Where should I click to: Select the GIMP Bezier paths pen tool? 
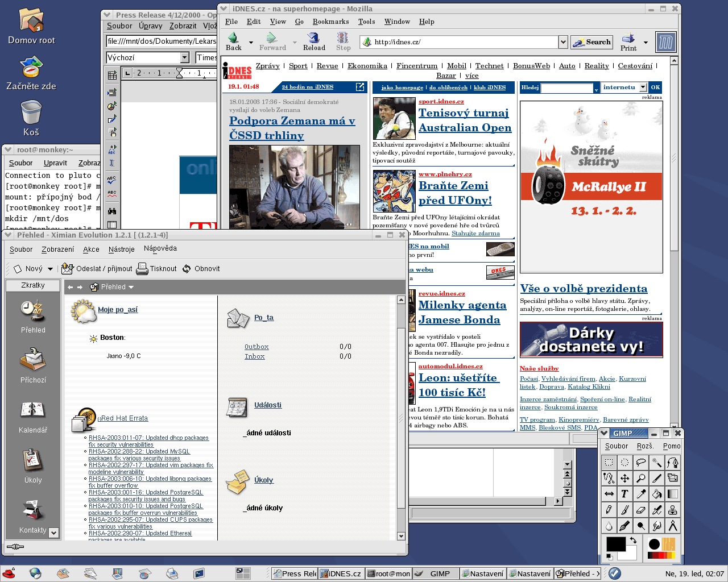(673, 462)
